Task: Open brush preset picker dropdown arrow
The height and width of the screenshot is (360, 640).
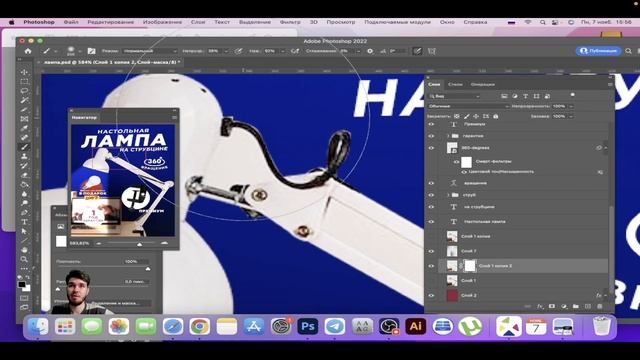Action: [80, 51]
